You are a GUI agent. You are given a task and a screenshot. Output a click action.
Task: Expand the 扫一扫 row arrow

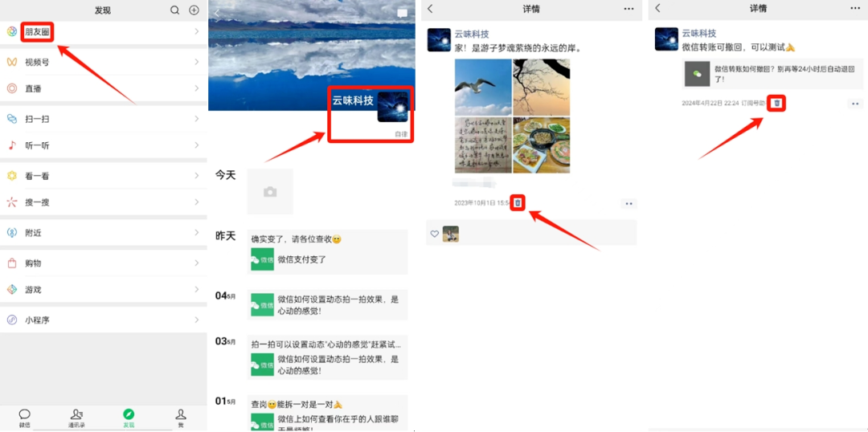pos(197,119)
